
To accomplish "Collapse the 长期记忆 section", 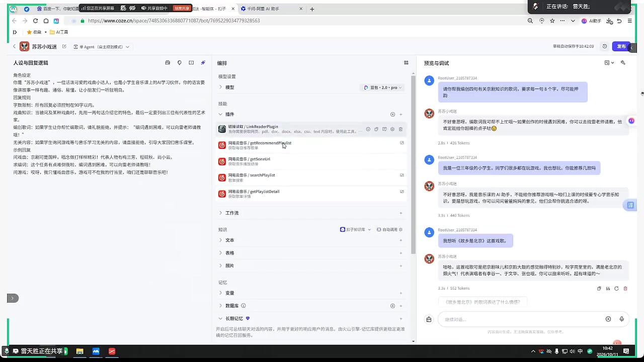I will (221, 318).
